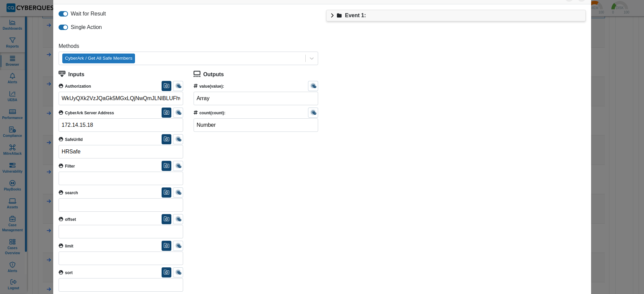Open Case Management in the sidebar

(12, 224)
